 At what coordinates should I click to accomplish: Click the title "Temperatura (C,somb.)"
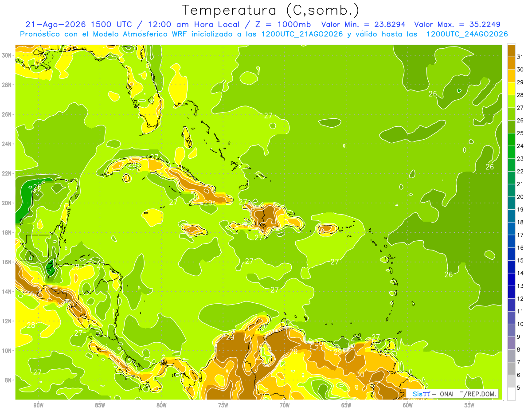pyautogui.click(x=271, y=11)
